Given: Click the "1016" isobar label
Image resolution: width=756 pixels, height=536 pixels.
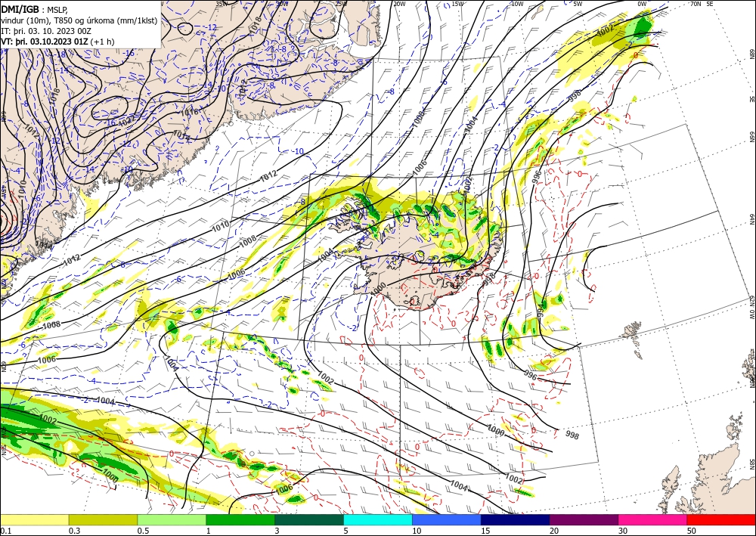Looking at the screenshot, I should 190,113.
